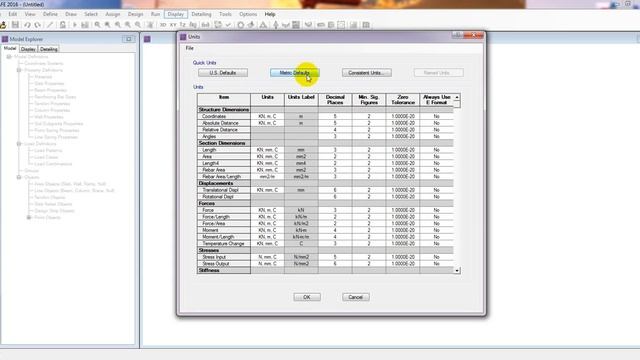
Task: Select Beam Properties in the model tree
Action: click(x=50, y=90)
